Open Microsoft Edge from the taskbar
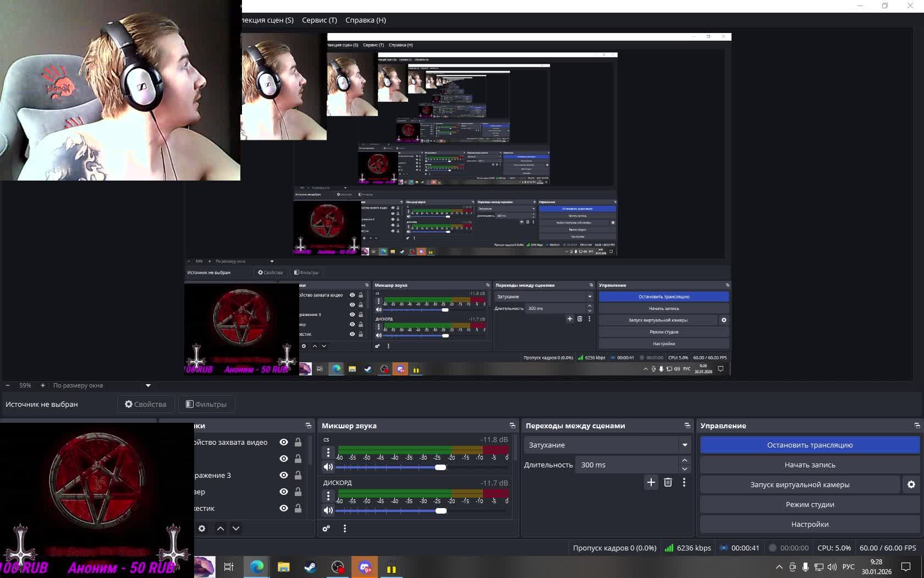This screenshot has height=578, width=924. tap(256, 567)
